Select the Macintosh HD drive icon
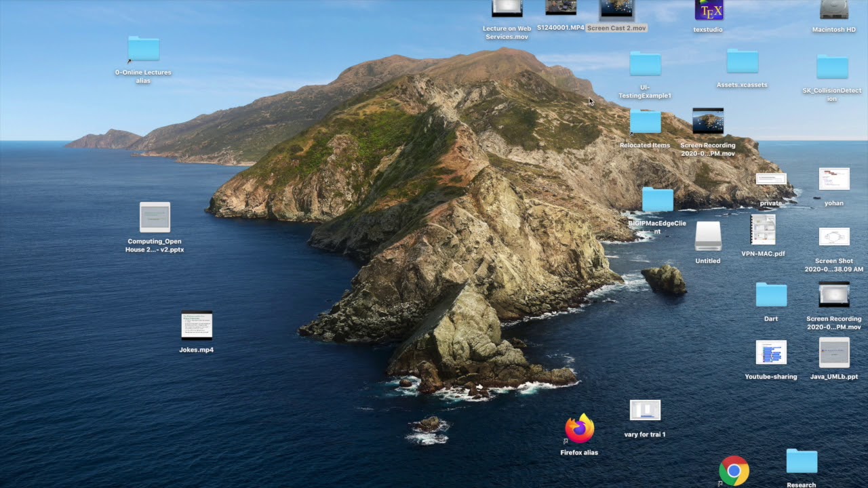 pos(834,9)
